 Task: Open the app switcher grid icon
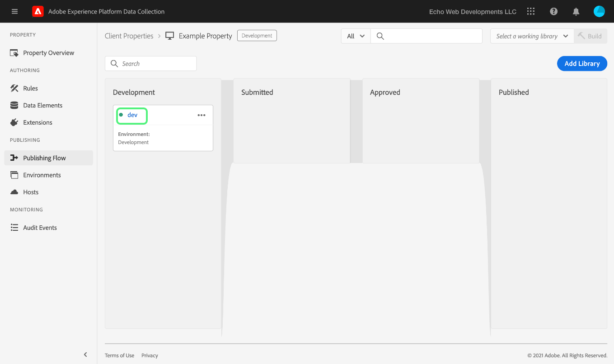point(531,11)
